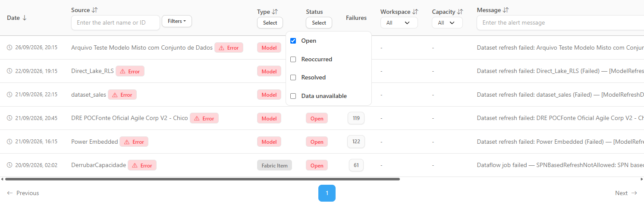Click message Dataset refresh failed: dataset_sales
Viewport: 644px width, 202px height.
coord(560,95)
